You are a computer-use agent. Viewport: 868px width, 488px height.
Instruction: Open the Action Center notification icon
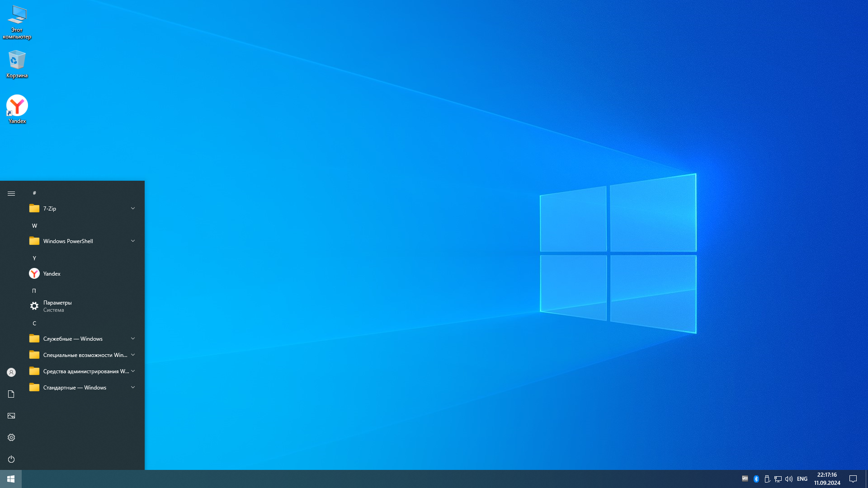pyautogui.click(x=853, y=479)
